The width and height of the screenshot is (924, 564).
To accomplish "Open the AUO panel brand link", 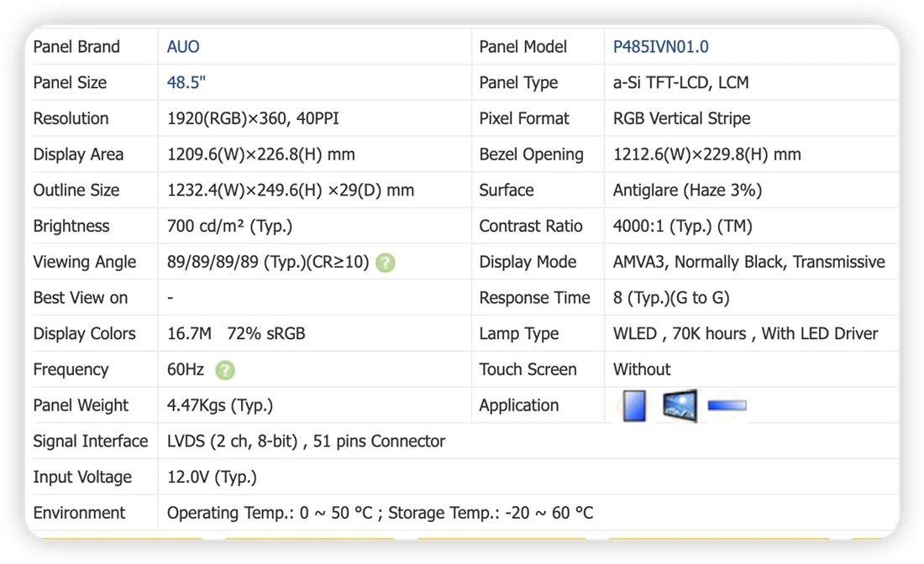I will pyautogui.click(x=183, y=47).
